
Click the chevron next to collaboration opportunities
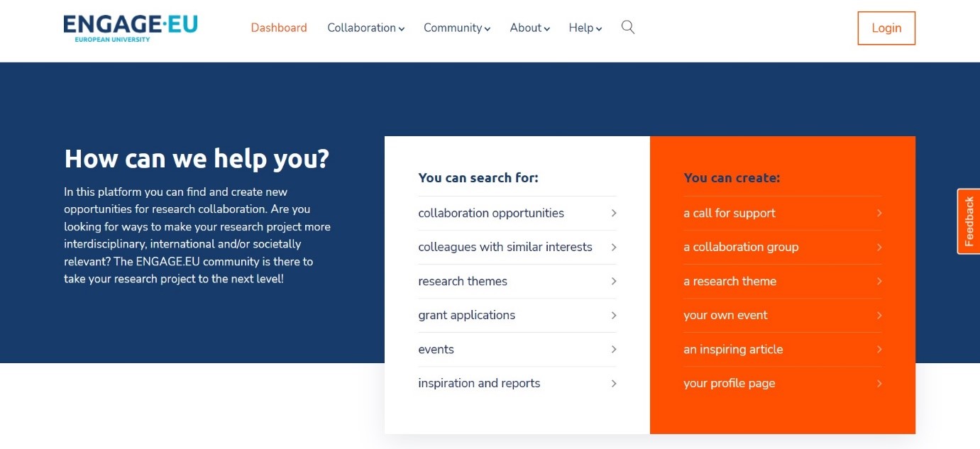coord(613,213)
